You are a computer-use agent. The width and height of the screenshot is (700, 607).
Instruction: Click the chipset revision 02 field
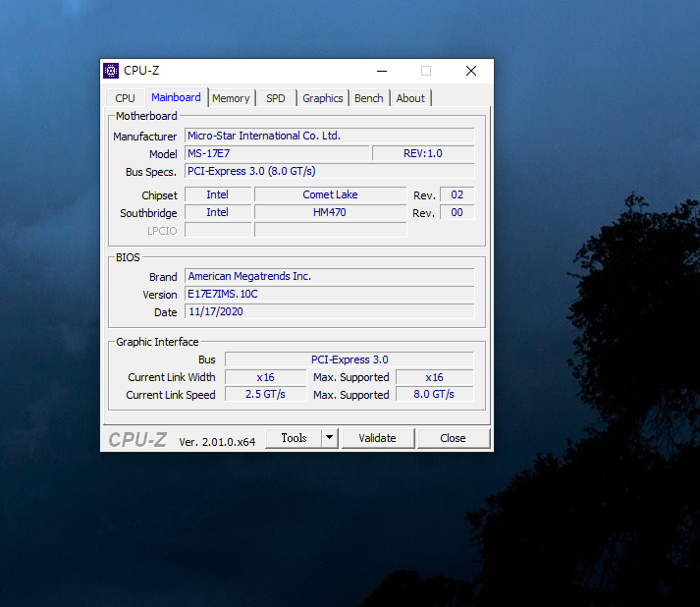click(458, 194)
